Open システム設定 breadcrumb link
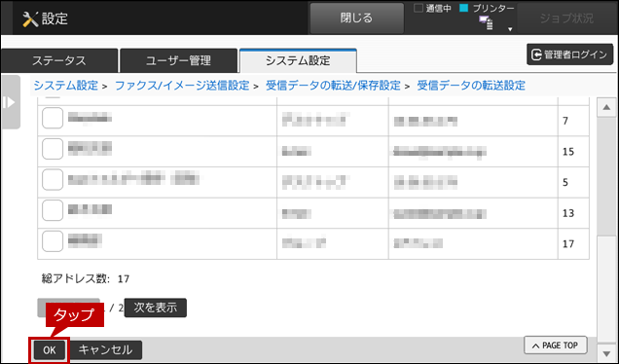 [x=65, y=86]
